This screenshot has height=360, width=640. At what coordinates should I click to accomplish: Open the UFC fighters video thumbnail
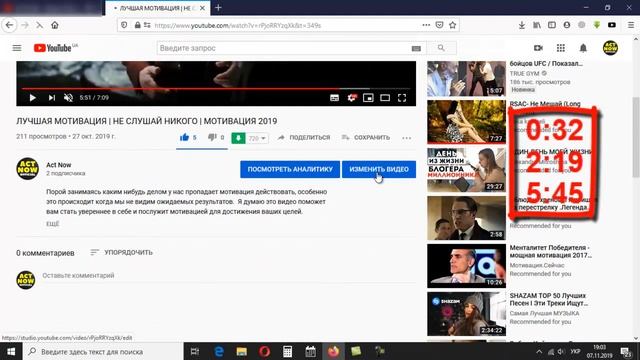coord(467,79)
